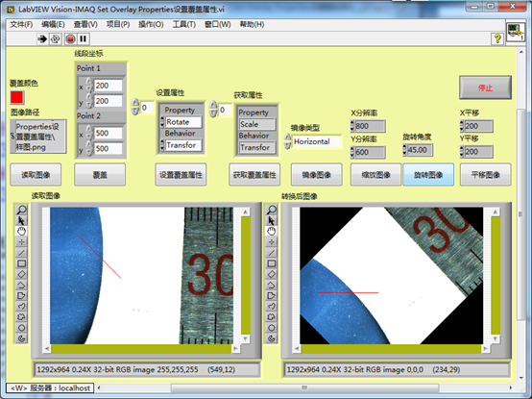Viewport: 532px width, 399px height.
Task: Select the oval tool in left image palette
Action: [21, 328]
